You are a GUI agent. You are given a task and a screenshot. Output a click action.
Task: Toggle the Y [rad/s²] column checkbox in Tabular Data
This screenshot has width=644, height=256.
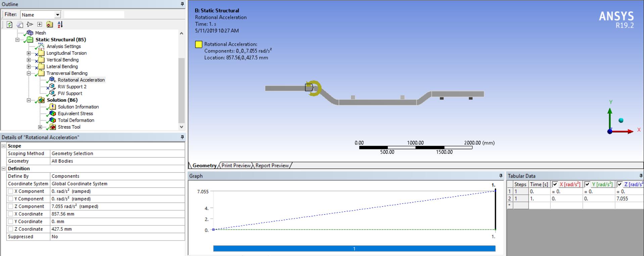pyautogui.click(x=587, y=184)
